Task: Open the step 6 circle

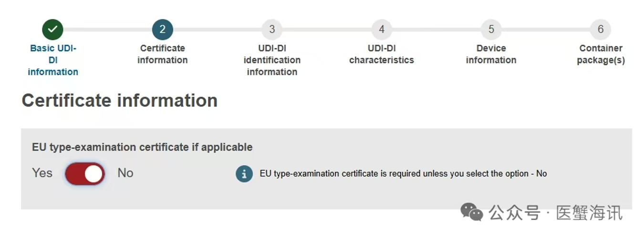Action: point(601,30)
